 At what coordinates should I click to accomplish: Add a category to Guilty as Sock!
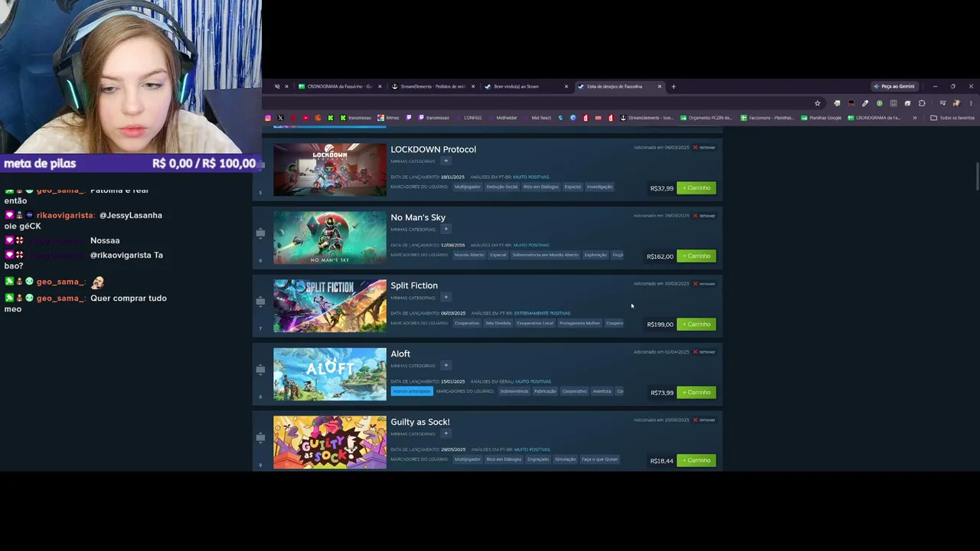[446, 434]
